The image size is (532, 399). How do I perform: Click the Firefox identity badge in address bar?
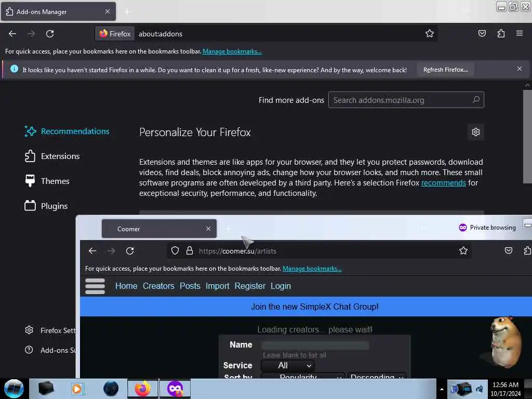115,34
